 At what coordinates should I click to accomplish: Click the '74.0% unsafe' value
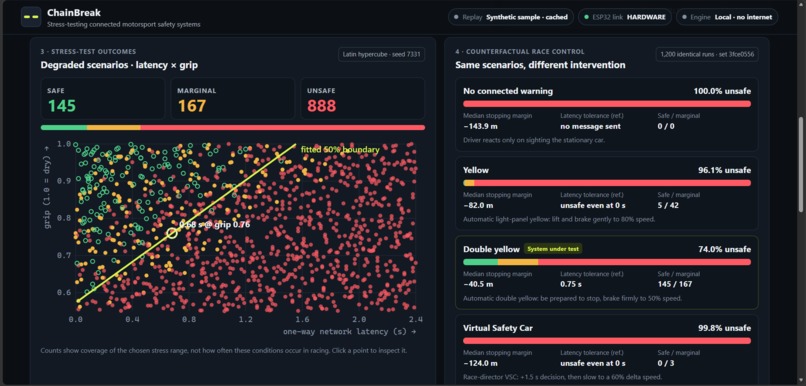point(724,249)
